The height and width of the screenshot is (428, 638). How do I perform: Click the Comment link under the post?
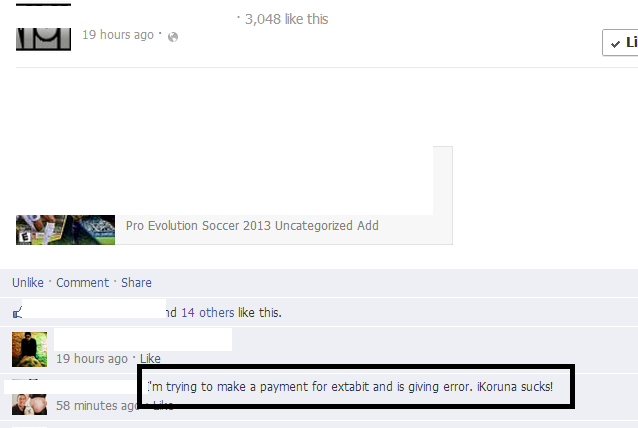[x=83, y=282]
